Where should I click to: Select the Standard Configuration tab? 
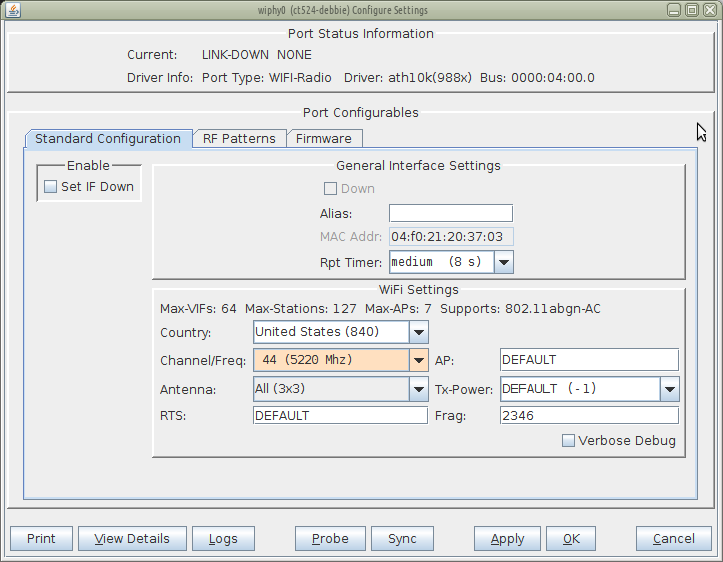[108, 139]
